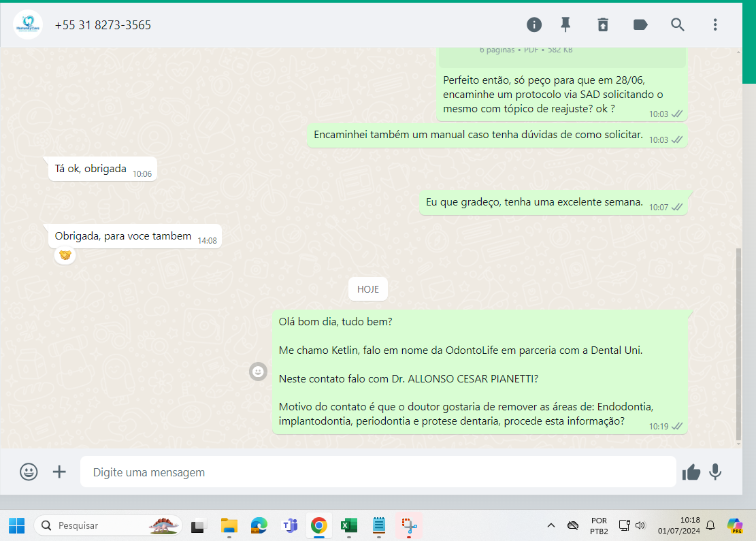Pin this conversation with the pin icon

coord(565,24)
